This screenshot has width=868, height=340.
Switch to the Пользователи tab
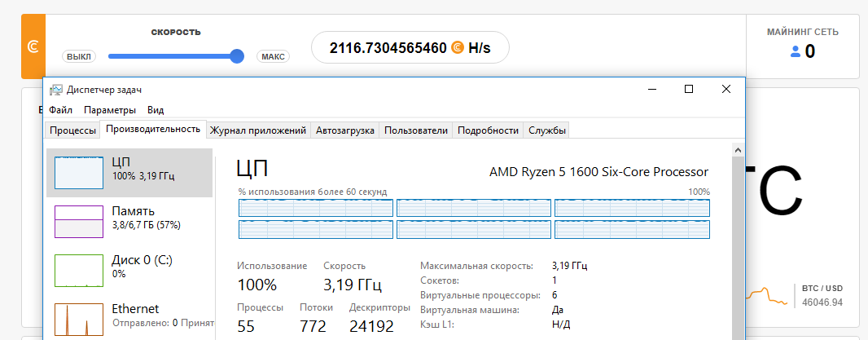click(416, 131)
